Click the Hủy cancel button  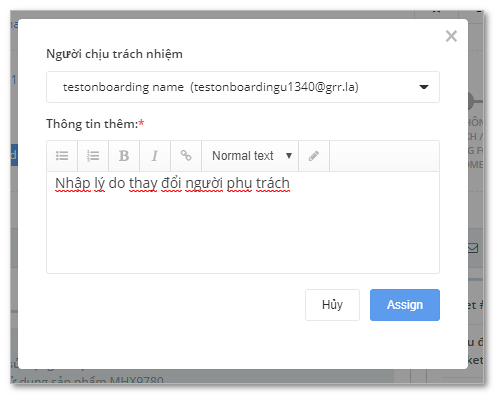(332, 305)
